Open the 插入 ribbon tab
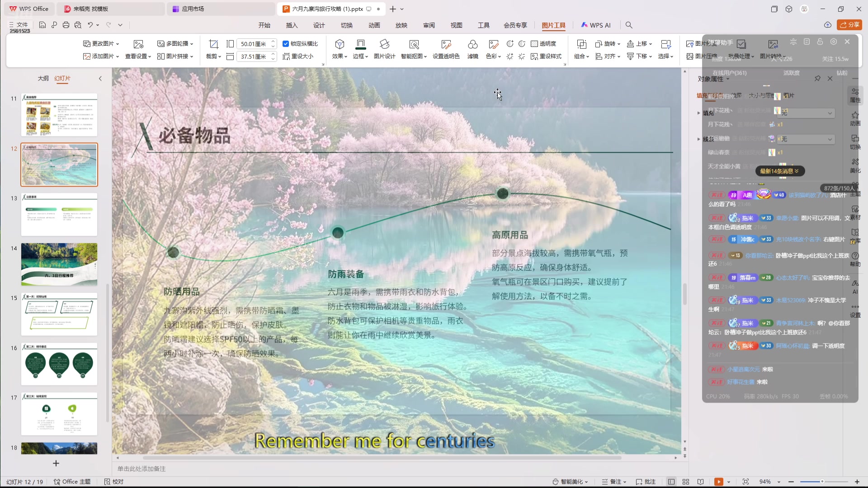 pyautogui.click(x=292, y=25)
